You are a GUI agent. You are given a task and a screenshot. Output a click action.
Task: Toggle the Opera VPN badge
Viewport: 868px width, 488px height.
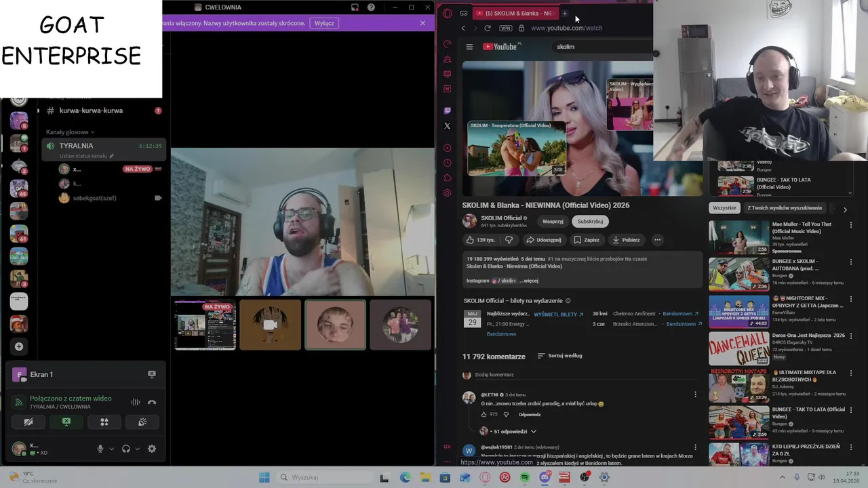click(505, 28)
